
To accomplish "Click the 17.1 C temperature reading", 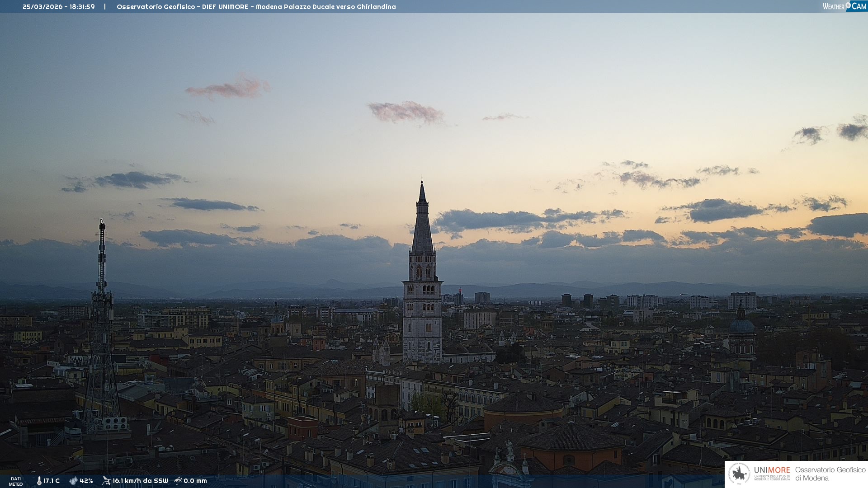I will [52, 481].
